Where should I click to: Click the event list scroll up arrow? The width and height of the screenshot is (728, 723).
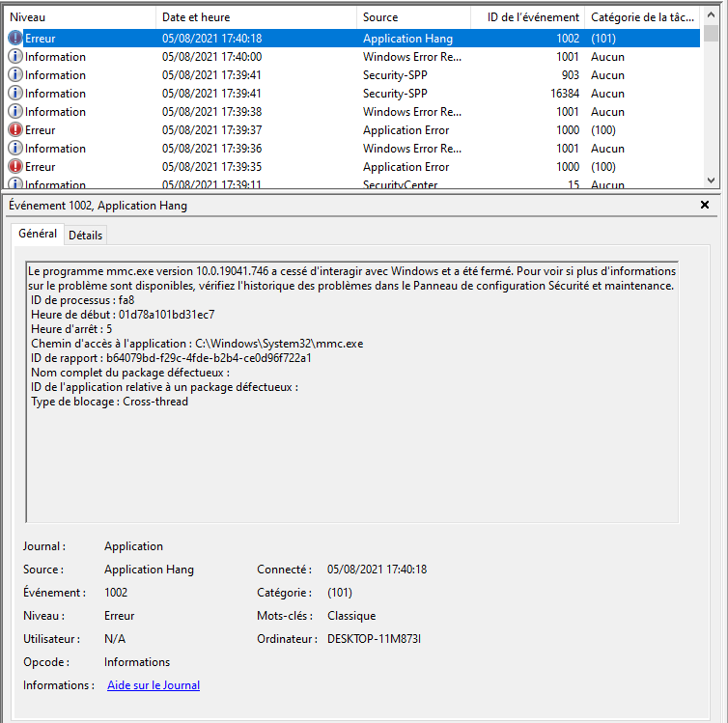(x=711, y=15)
